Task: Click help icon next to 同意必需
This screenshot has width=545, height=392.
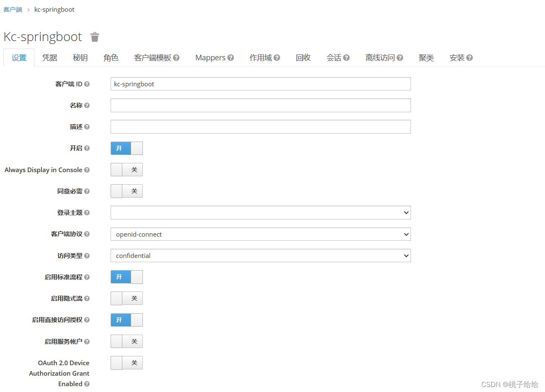Action: [x=87, y=191]
